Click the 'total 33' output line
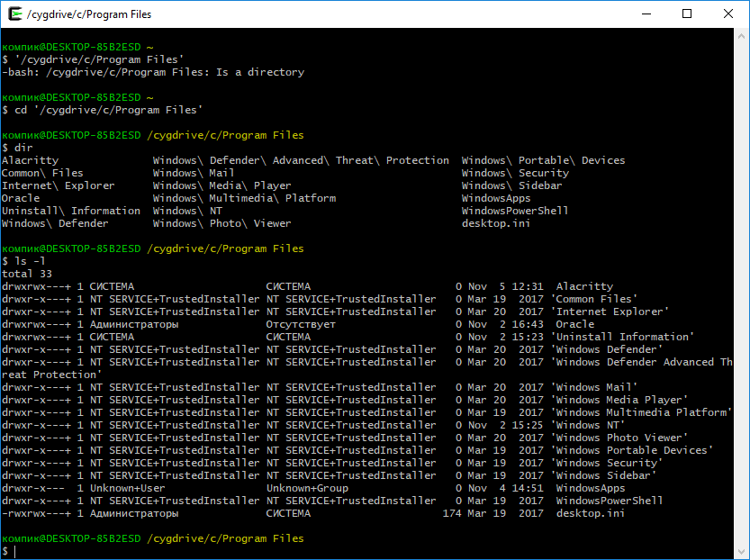 pyautogui.click(x=27, y=274)
